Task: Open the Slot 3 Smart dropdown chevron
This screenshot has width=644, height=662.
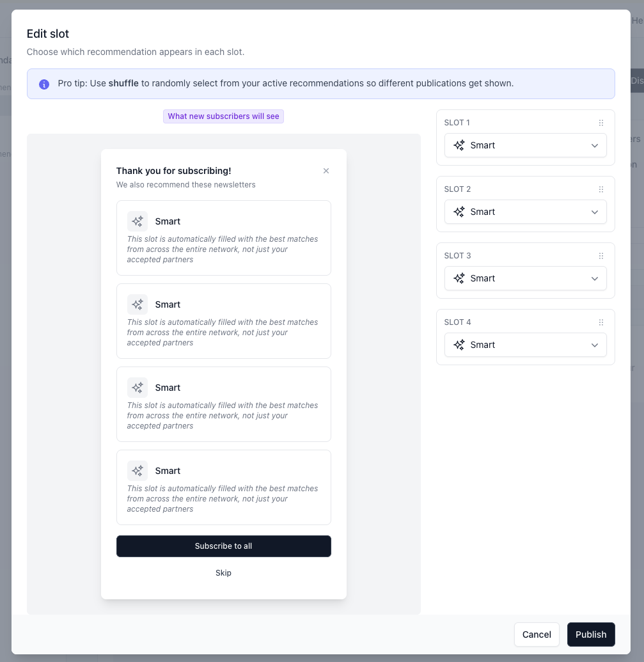Action: coord(595,279)
